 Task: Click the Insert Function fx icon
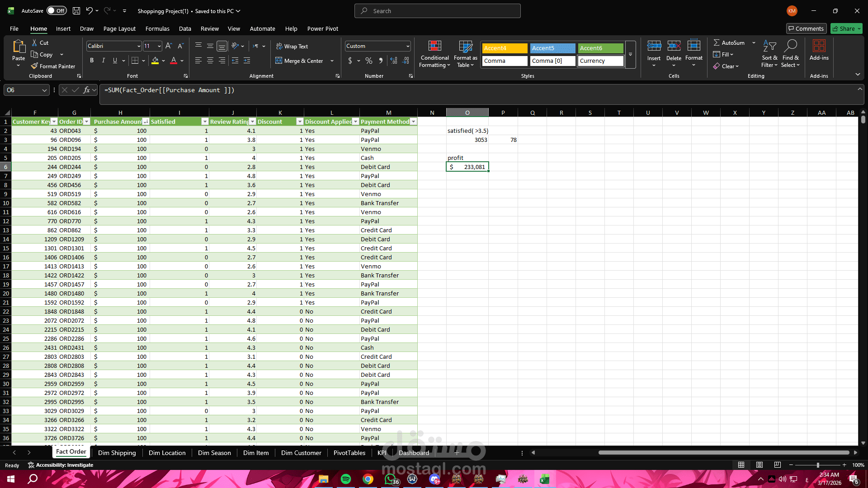pyautogui.click(x=86, y=90)
